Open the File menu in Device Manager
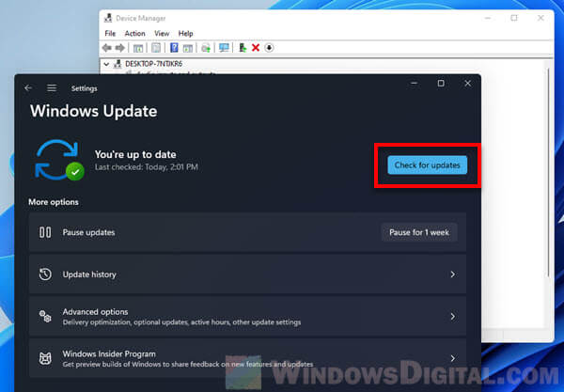The height and width of the screenshot is (392, 564). (x=110, y=34)
